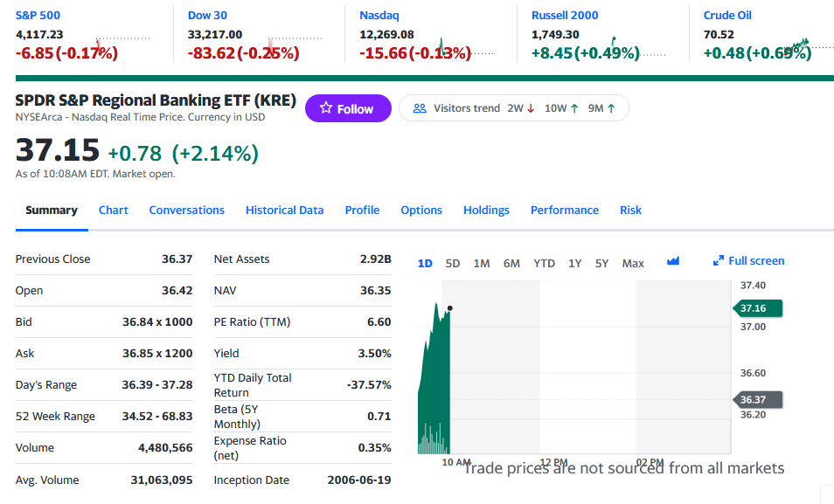The height and width of the screenshot is (504, 834).
Task: Click the Full screen expand arrows icon
Action: [x=718, y=260]
